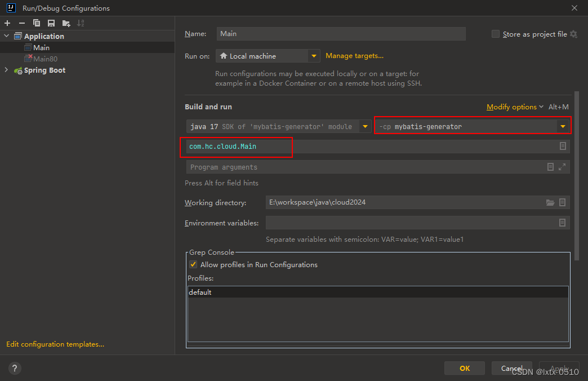The height and width of the screenshot is (381, 588).
Task: Click the Manage targets link
Action: pyautogui.click(x=354, y=56)
